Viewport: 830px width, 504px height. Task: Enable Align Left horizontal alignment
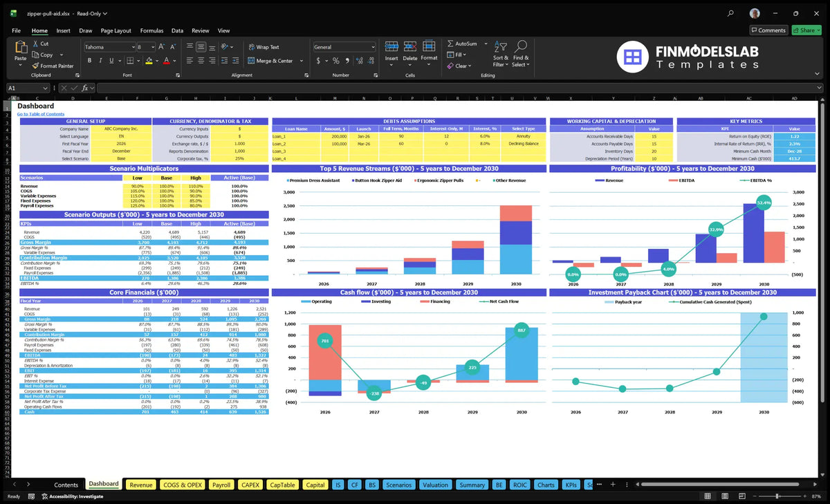click(x=190, y=61)
